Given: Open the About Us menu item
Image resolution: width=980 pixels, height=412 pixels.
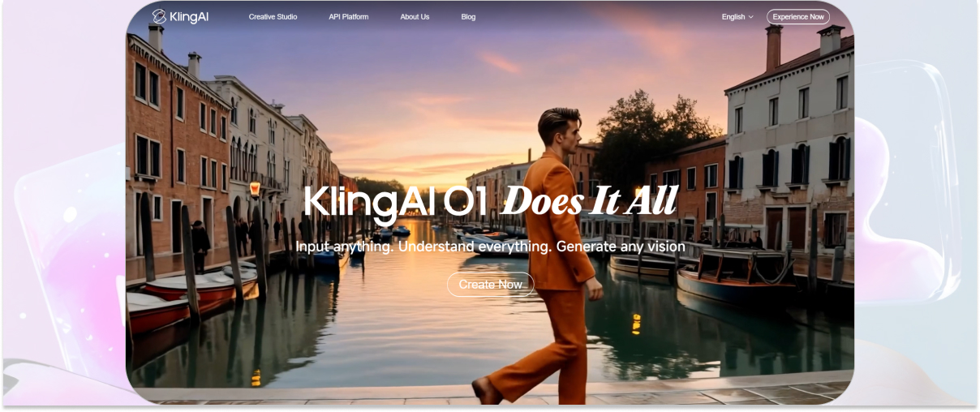Looking at the screenshot, I should point(415,17).
